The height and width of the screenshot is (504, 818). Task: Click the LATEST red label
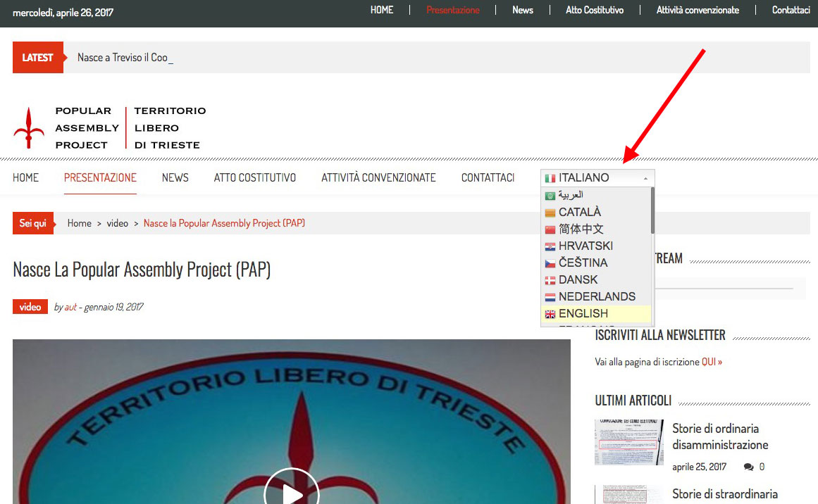coord(37,57)
